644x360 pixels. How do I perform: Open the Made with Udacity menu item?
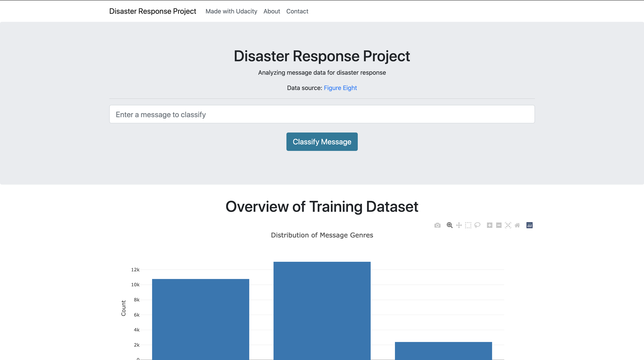(x=231, y=11)
